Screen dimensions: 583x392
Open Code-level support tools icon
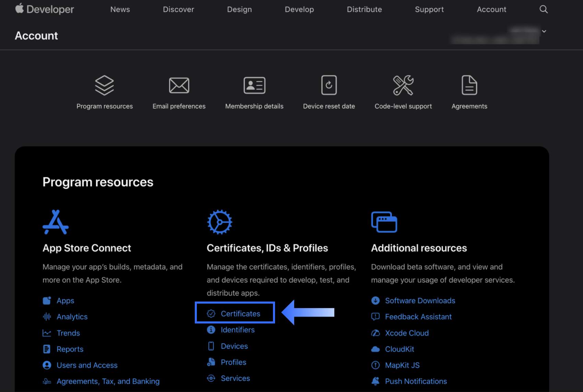point(403,85)
